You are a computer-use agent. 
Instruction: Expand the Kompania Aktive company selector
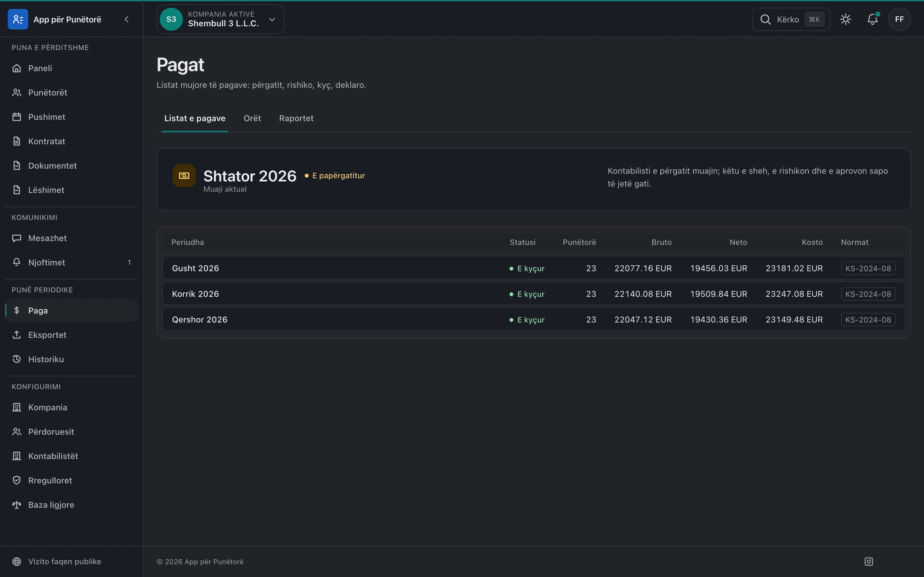[220, 20]
